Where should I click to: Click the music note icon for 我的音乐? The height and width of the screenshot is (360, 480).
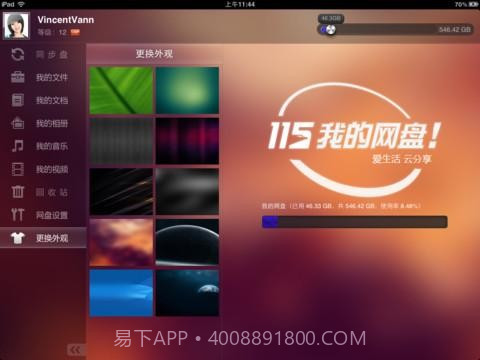pyautogui.click(x=17, y=146)
